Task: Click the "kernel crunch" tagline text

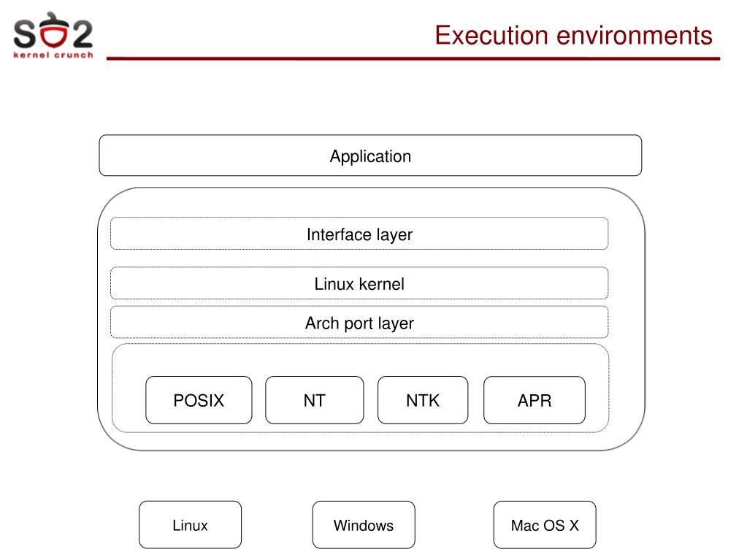Action: (x=53, y=55)
